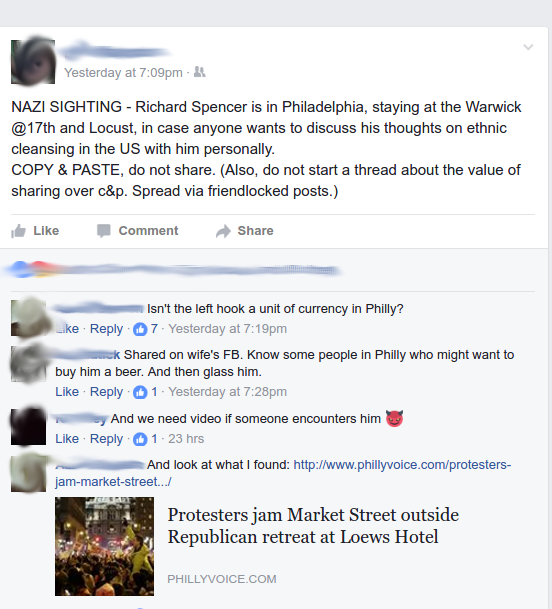The height and width of the screenshot is (609, 552).
Task: Open the Market Street protest article thumbnail
Action: click(104, 546)
